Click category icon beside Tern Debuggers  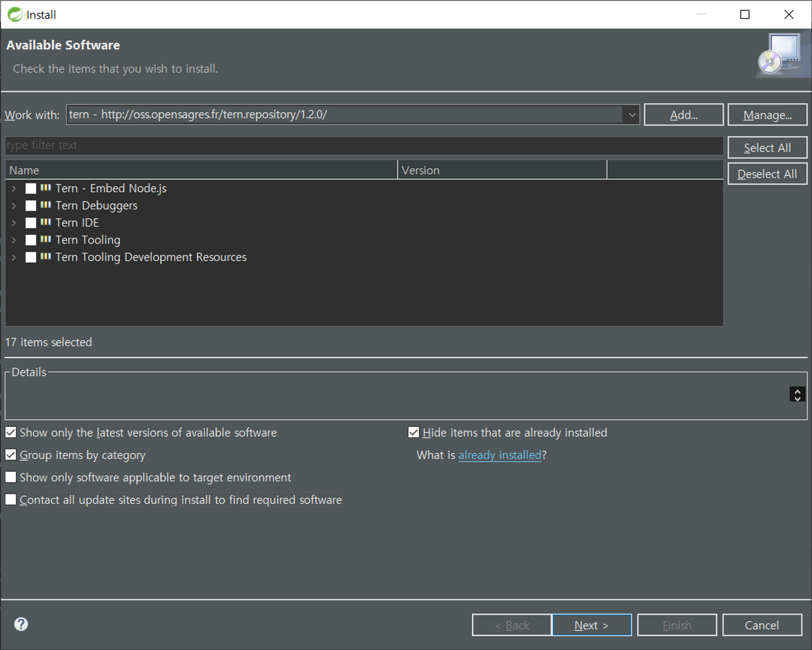coord(46,205)
